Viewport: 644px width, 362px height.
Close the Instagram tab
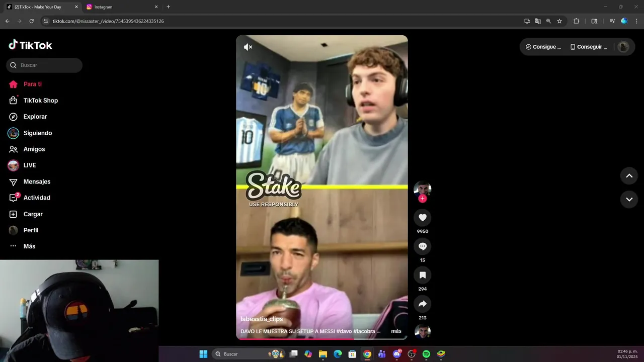(x=156, y=7)
